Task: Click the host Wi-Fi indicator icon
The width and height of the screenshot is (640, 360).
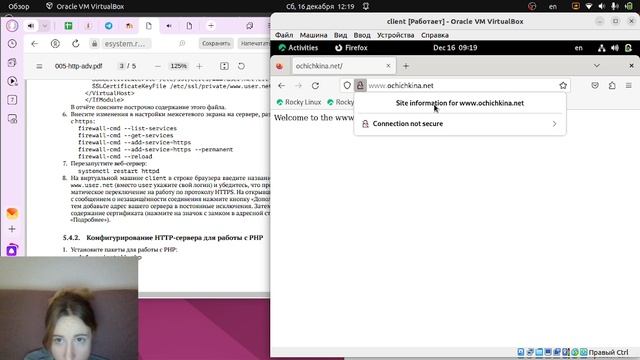Action: (589, 7)
